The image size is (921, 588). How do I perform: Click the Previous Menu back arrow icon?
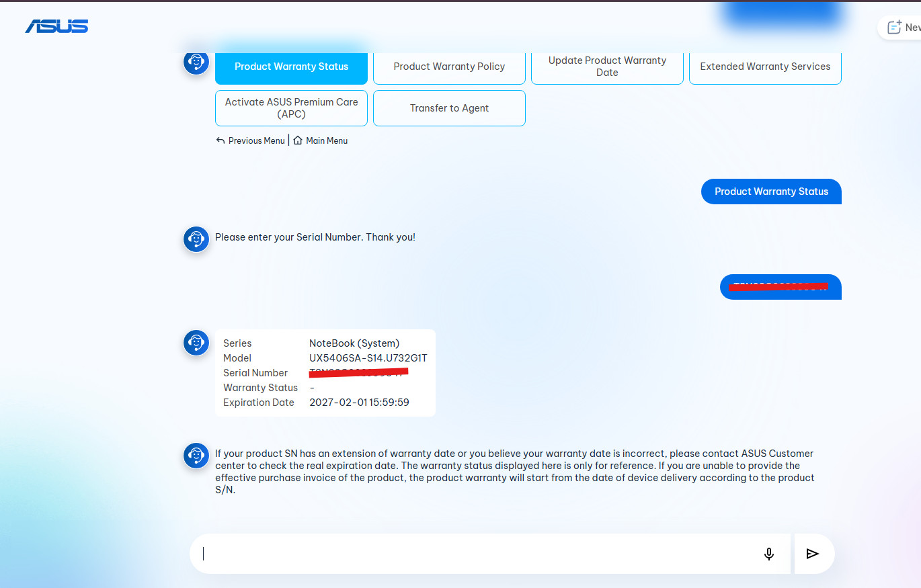(221, 140)
